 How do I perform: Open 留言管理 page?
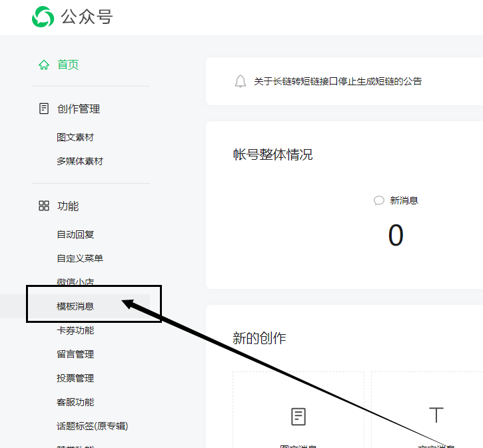pyautogui.click(x=75, y=354)
